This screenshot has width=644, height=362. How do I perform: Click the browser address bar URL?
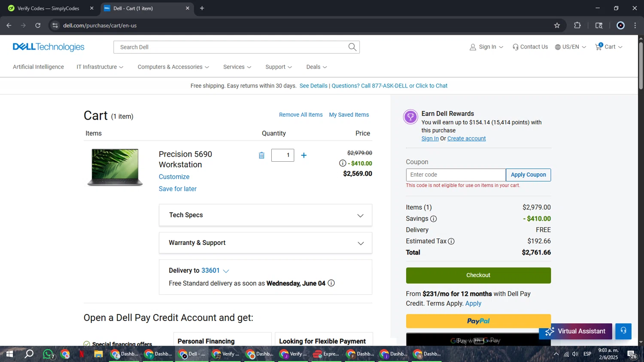100,25
